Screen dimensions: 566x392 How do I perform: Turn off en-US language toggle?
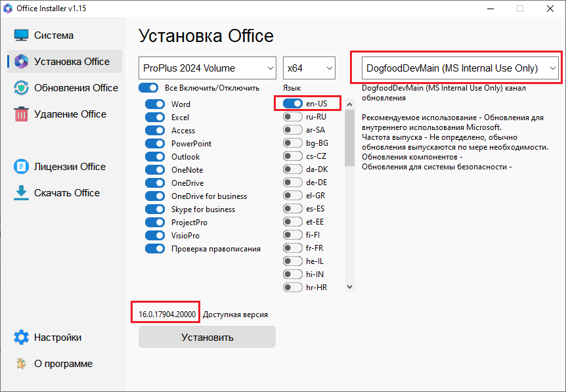[x=293, y=104]
